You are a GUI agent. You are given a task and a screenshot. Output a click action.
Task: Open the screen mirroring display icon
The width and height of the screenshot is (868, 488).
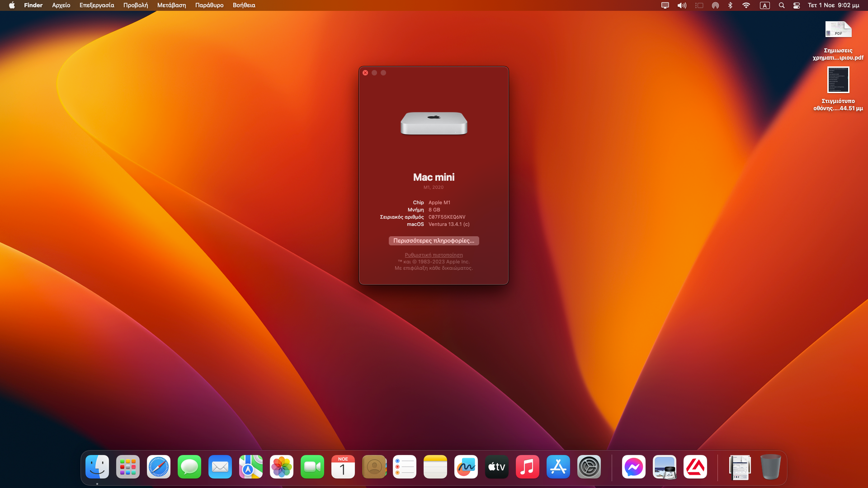pyautogui.click(x=665, y=5)
